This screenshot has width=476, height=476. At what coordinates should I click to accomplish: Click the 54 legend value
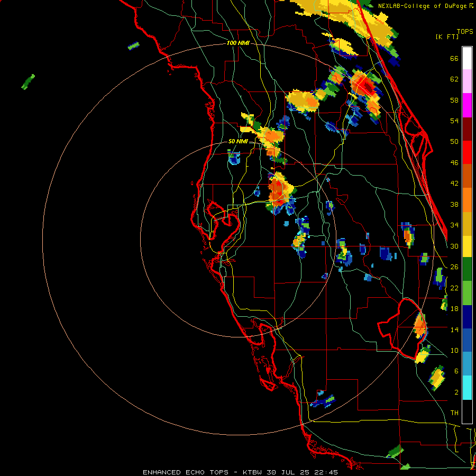click(x=454, y=121)
